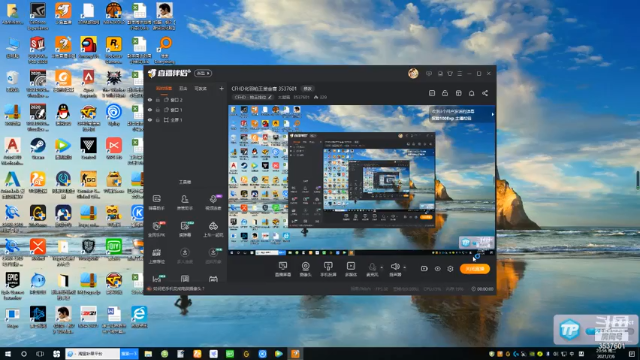Toggle visibility of the 全屏 1 source
Screen dimensions: 640x360
click(150, 120)
